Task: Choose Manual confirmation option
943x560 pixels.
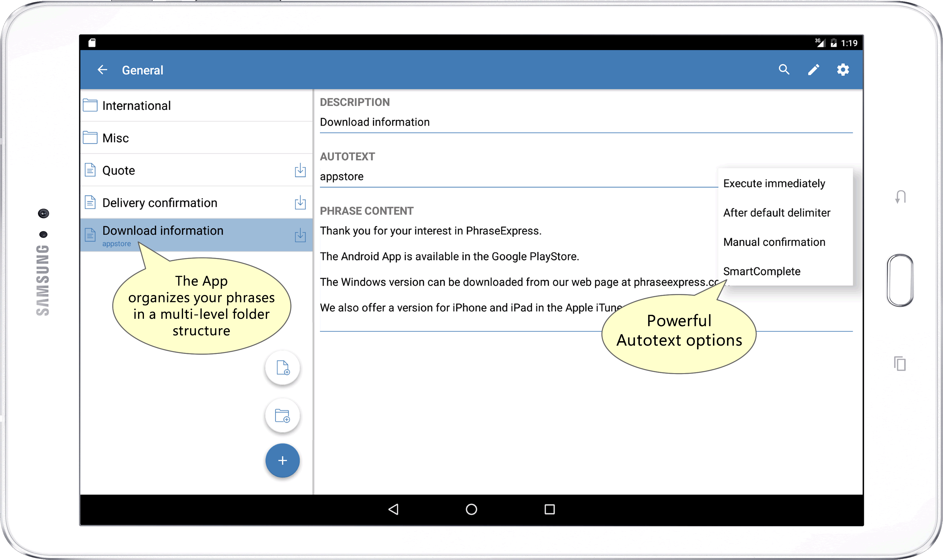Action: click(x=785, y=242)
